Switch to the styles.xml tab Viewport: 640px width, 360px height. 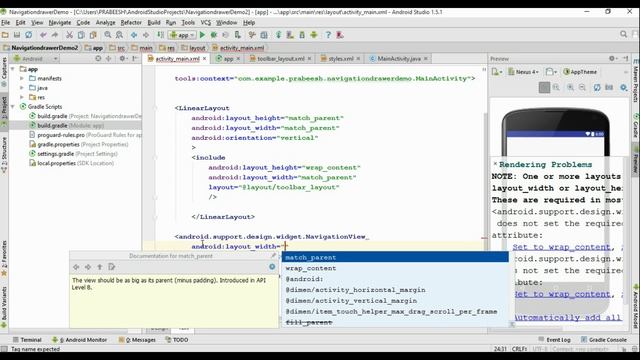340,59
